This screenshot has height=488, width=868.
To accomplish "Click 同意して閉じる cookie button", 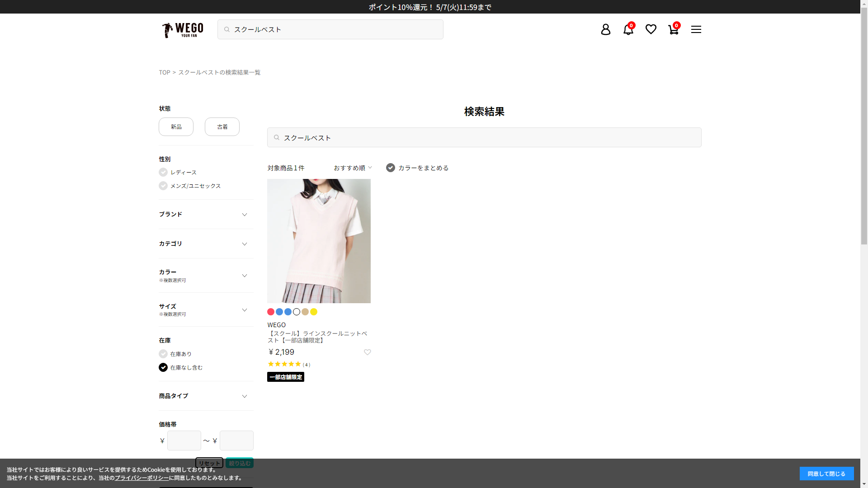I will 826,474.
